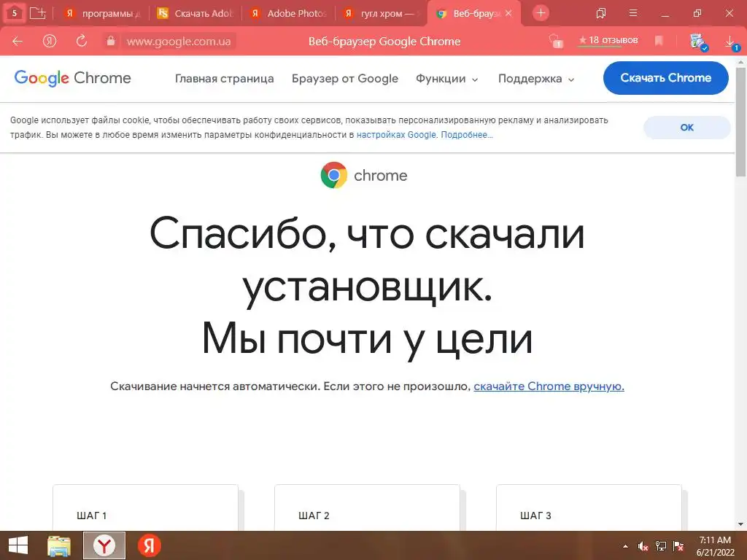Viewport: 747px width, 560px height.
Task: Accept cookies with the OK button
Action: point(686,128)
